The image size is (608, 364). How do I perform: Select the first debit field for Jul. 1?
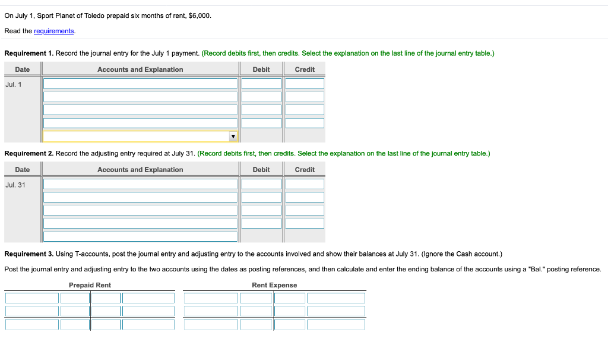[x=261, y=84]
